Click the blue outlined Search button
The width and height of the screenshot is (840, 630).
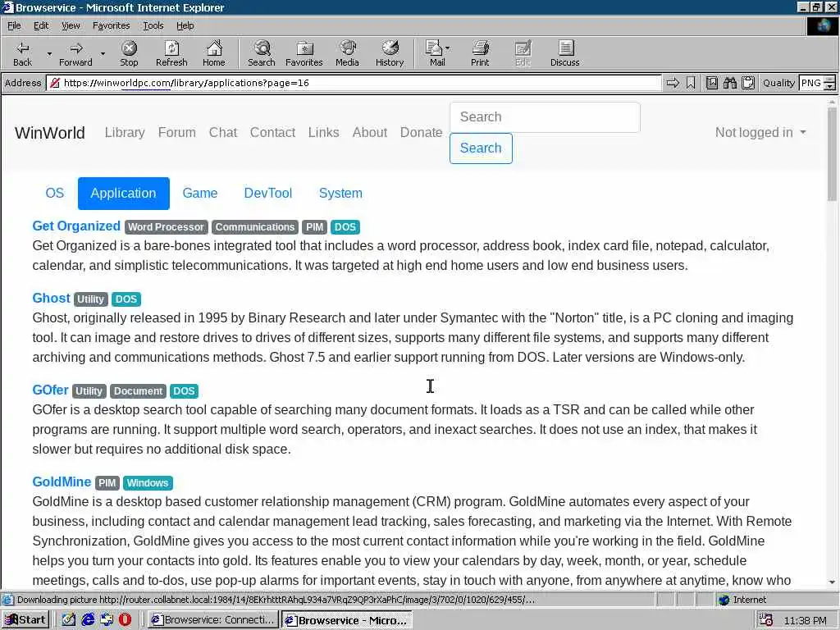point(481,148)
